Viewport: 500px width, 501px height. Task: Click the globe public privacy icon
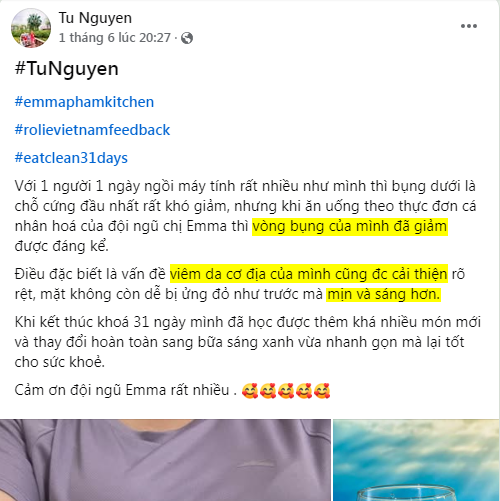pyautogui.click(x=187, y=38)
